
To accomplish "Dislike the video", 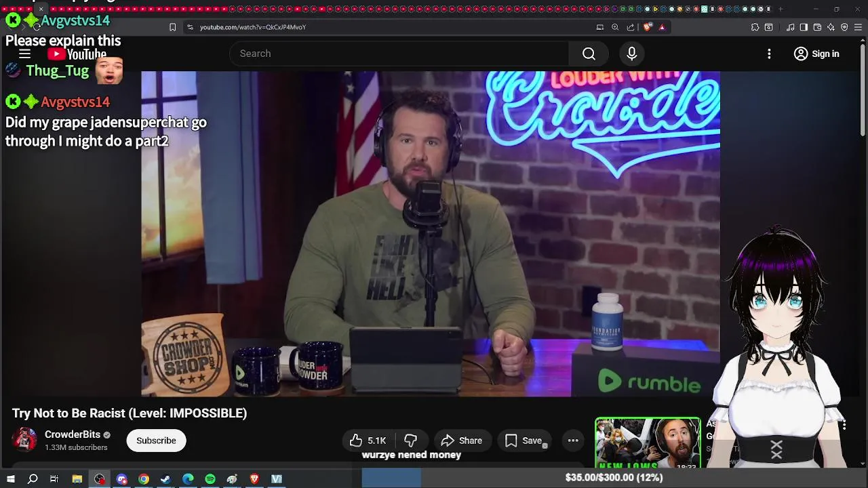I will pos(410,441).
